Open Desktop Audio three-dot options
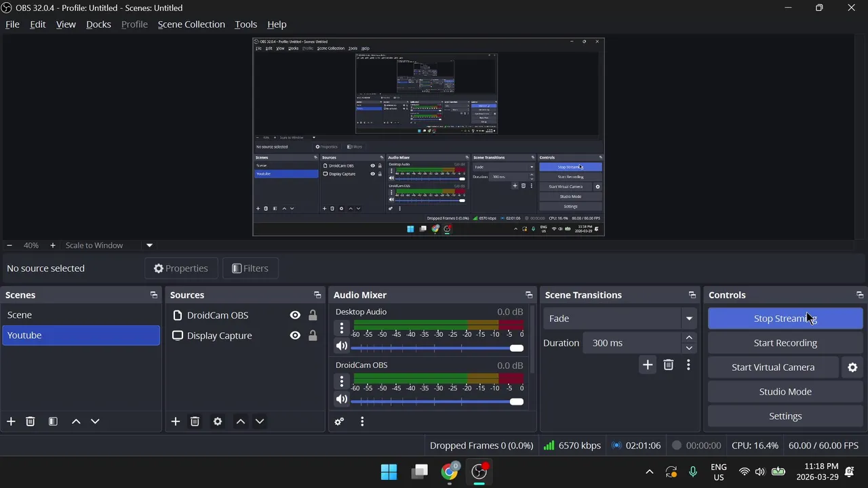868x488 pixels. pos(342,329)
